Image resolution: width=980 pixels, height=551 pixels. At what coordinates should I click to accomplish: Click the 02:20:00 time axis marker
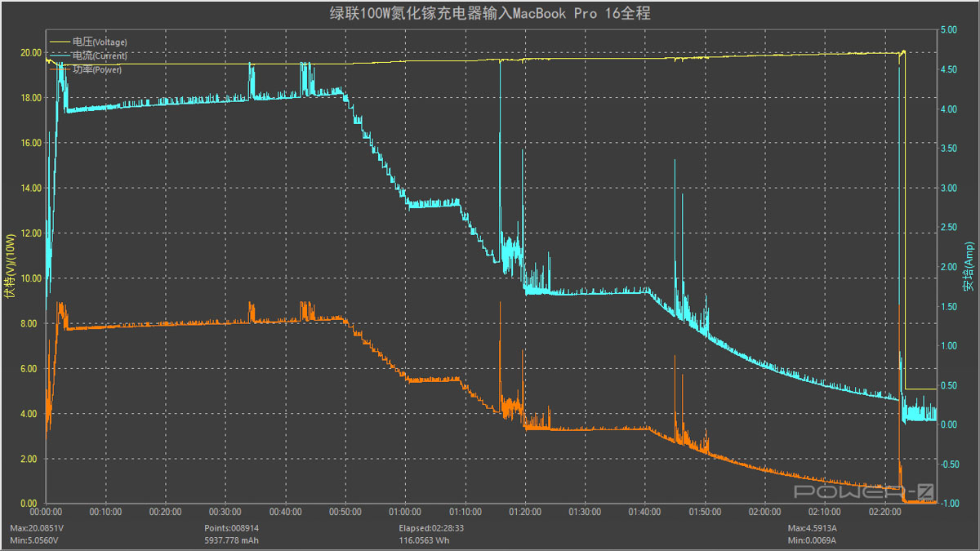point(885,512)
